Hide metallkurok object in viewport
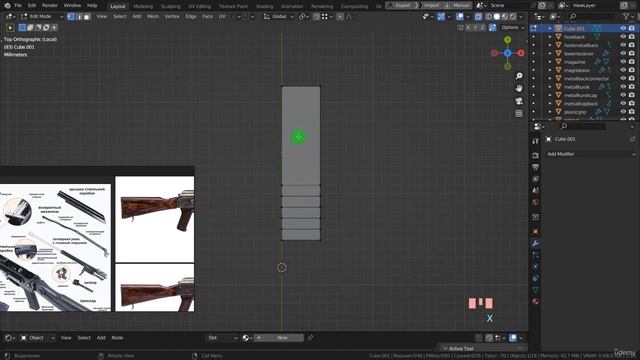Screen dimensions: 640x360 (623, 87)
